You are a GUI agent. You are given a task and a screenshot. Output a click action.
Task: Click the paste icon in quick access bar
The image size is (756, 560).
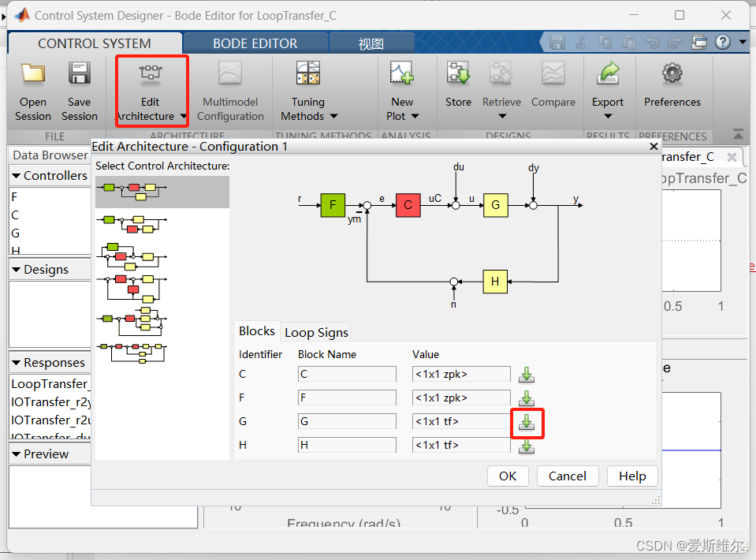tap(629, 43)
